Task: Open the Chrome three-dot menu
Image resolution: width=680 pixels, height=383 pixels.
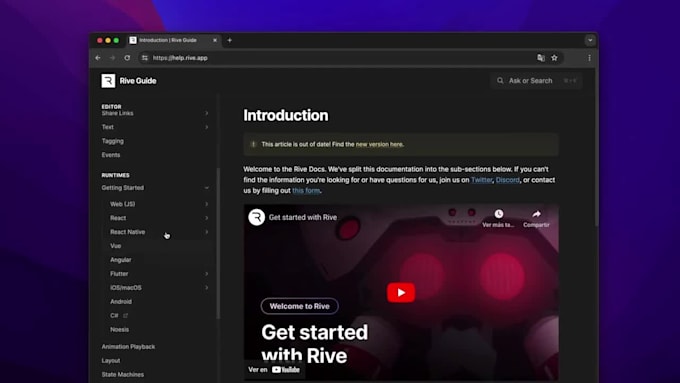Action: coord(589,58)
